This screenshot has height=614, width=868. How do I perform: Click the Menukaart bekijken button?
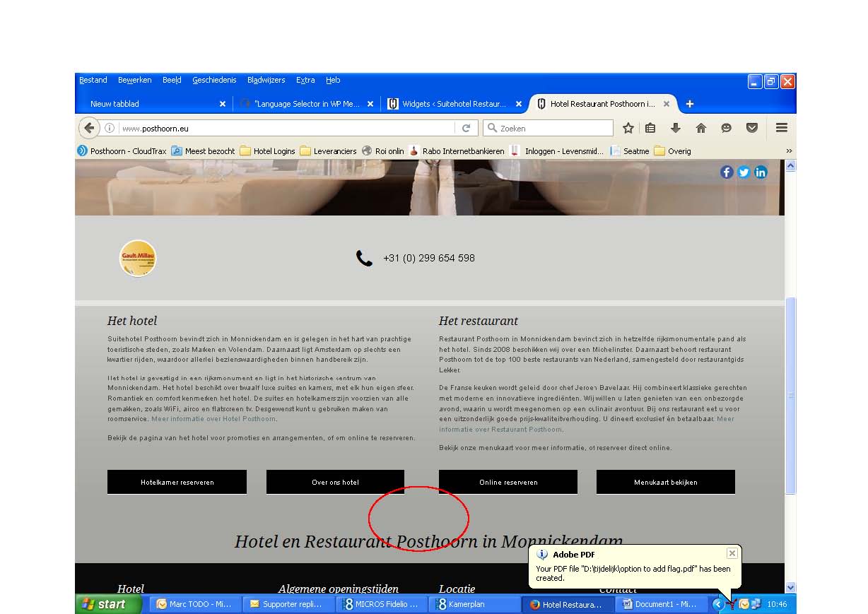(665, 482)
